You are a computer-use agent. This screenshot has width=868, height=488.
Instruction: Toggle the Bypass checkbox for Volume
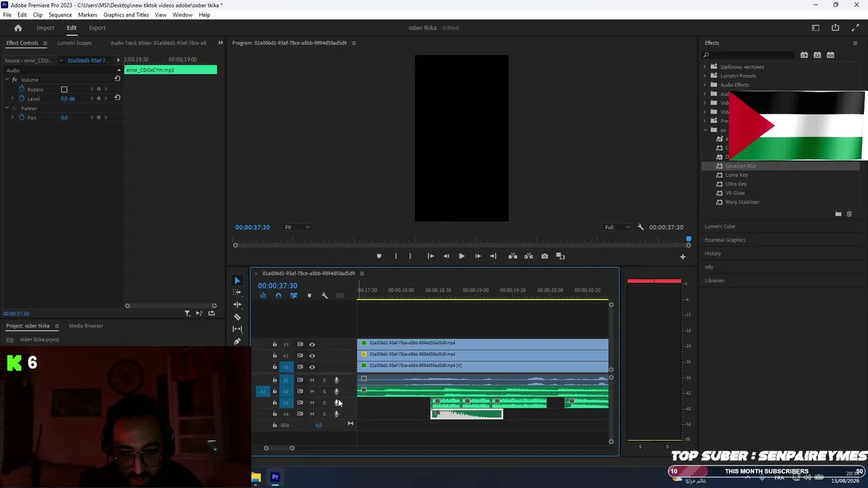click(64, 89)
